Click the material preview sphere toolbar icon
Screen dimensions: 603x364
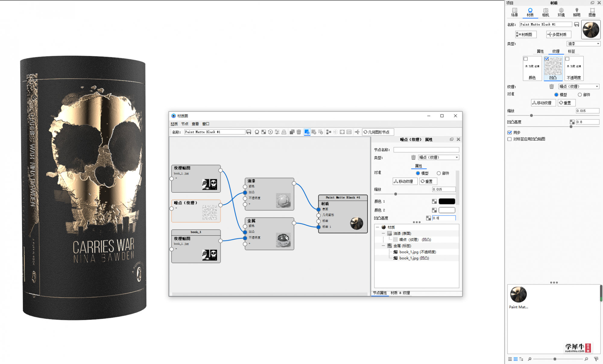(x=257, y=132)
